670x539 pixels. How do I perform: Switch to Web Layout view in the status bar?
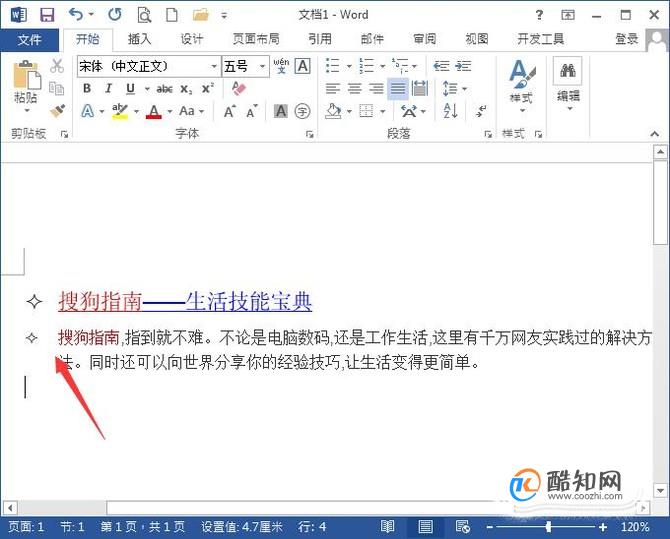coord(463,527)
